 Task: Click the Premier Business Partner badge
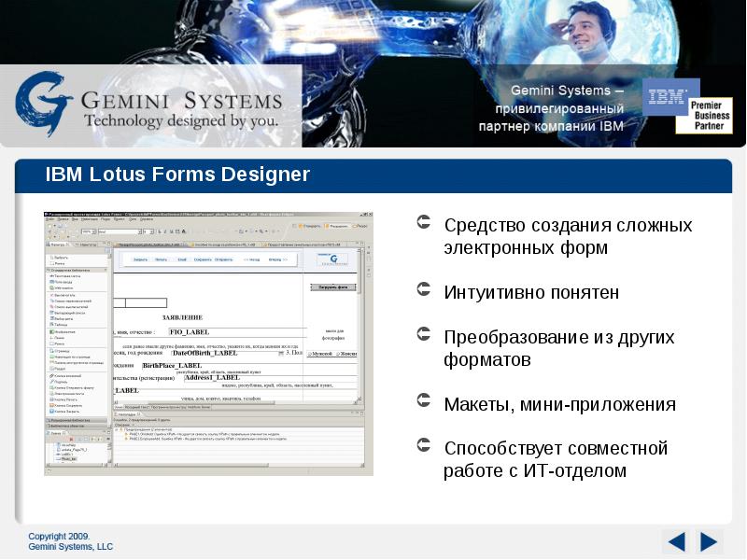point(712,115)
